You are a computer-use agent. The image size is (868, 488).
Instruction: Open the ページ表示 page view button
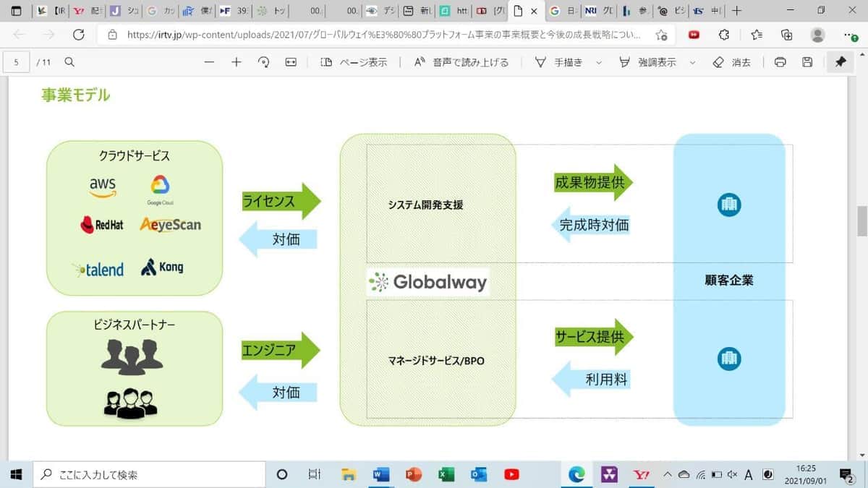point(354,62)
